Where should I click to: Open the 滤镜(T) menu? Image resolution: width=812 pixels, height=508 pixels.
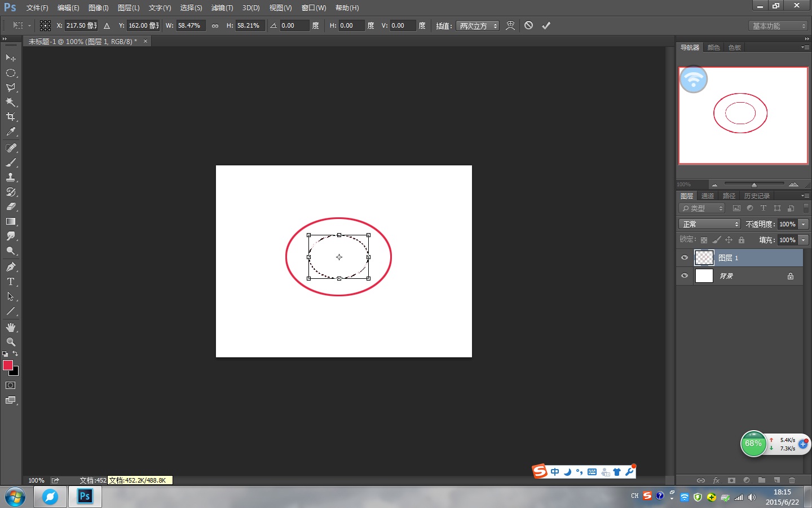click(x=222, y=8)
